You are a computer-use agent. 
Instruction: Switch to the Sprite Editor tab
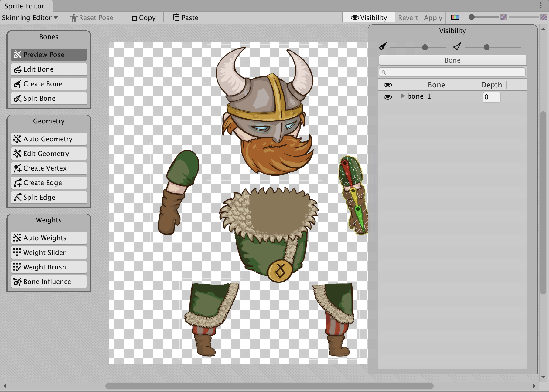tap(24, 6)
